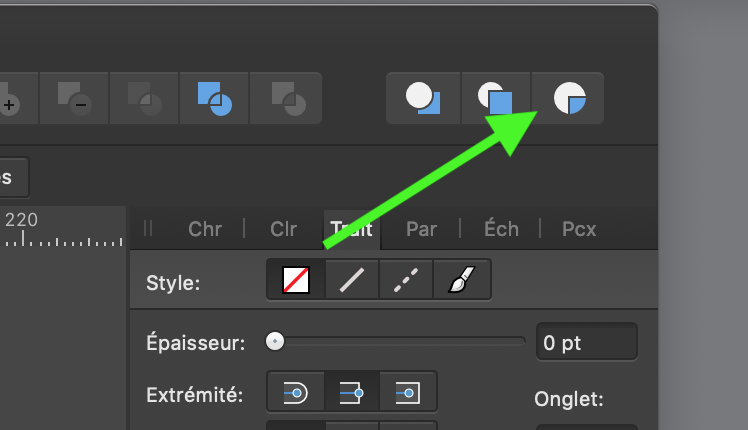Switch to the Chr panel tab
Screen dimensions: 748x430
click(x=205, y=229)
